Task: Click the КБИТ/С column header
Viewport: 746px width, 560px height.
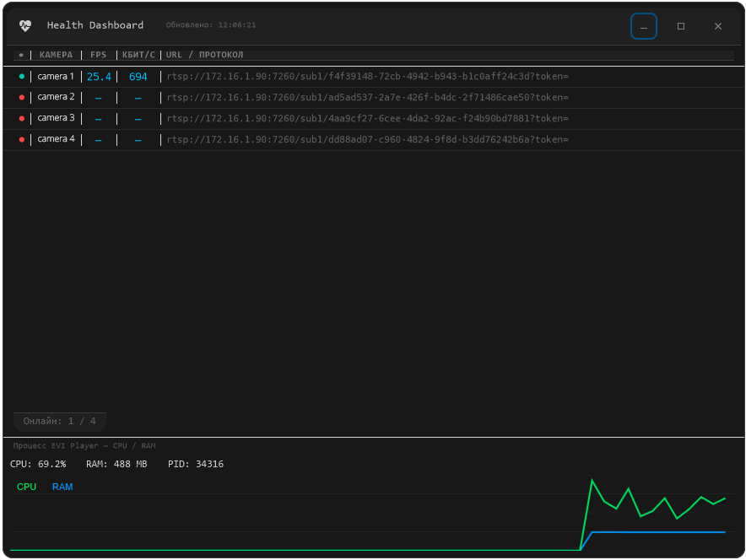Action: (138, 55)
